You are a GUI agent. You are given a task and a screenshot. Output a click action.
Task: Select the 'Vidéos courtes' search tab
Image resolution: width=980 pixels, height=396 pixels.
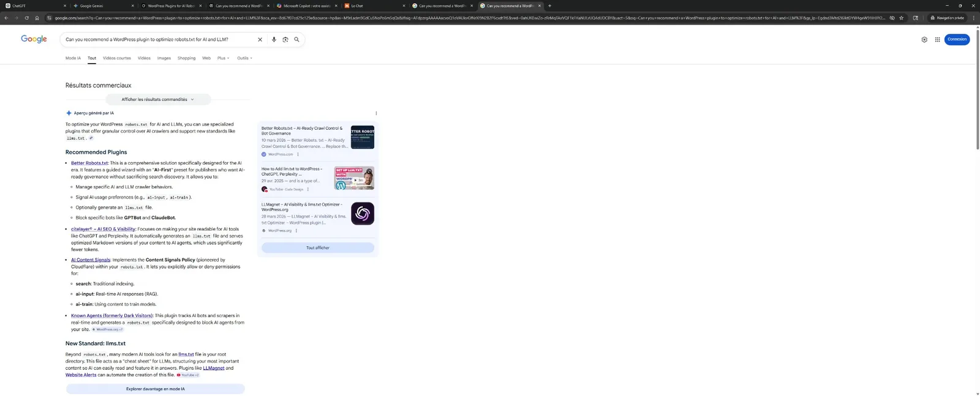(x=117, y=58)
